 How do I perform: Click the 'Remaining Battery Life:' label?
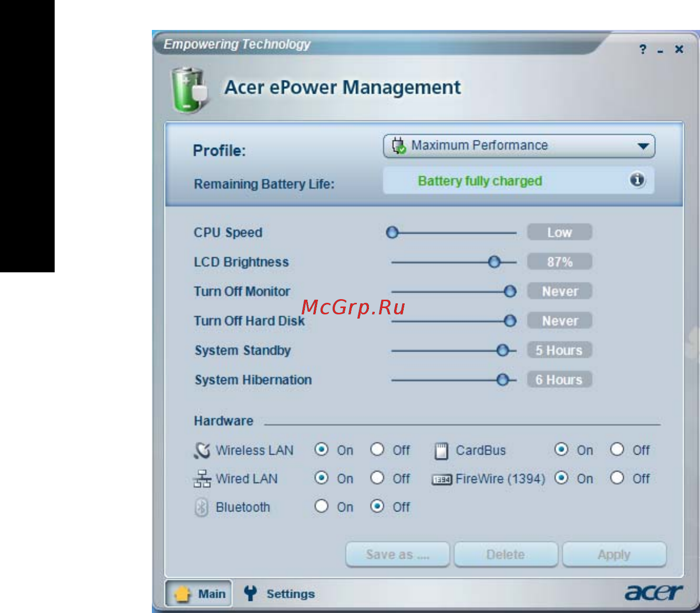264,184
